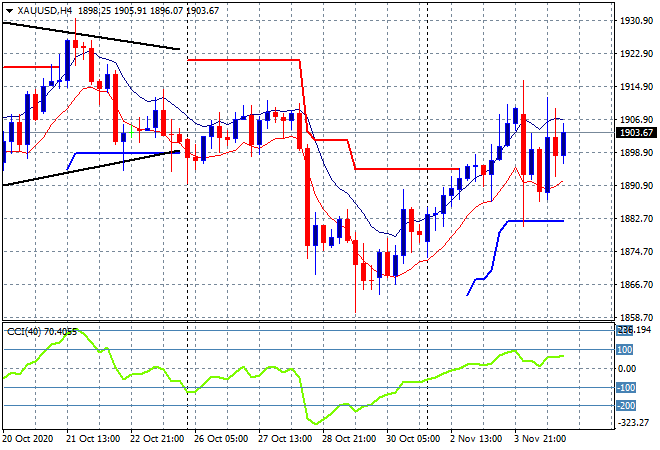The image size is (660, 450).
Task: Click the CCI 100 level label
Action: [x=625, y=350]
